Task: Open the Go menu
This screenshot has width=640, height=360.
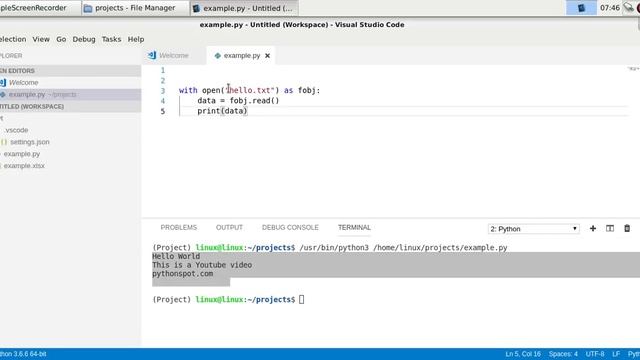Action: pyautogui.click(x=61, y=39)
